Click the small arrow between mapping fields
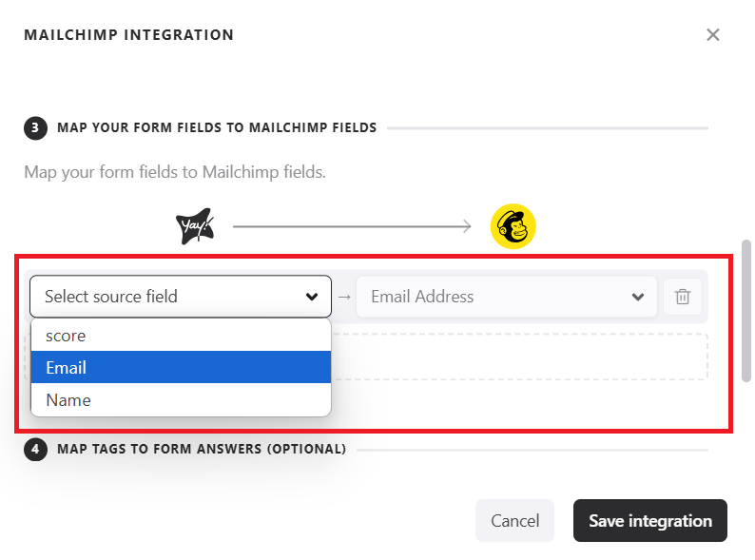 (x=344, y=297)
